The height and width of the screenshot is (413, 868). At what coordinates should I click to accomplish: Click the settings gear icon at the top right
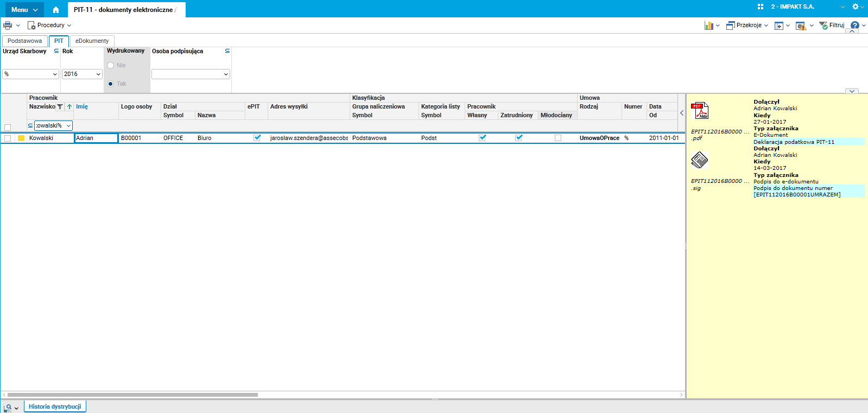click(855, 7)
